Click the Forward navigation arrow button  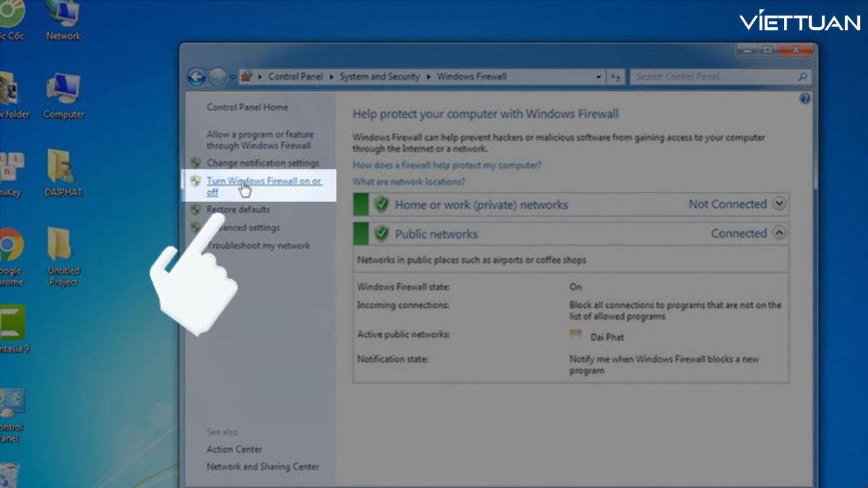pyautogui.click(x=217, y=77)
